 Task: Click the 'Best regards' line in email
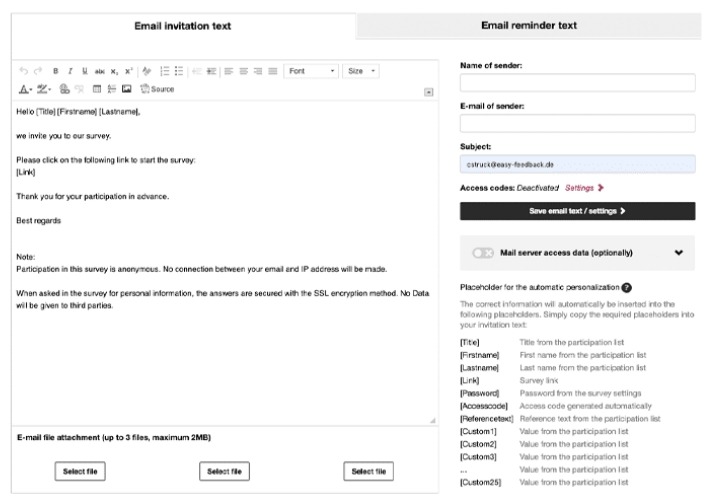39,221
